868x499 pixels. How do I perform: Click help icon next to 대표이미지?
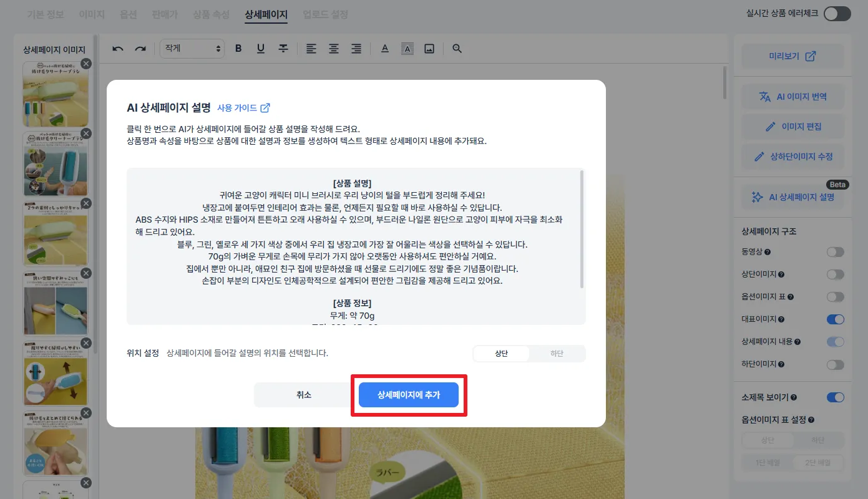pyautogui.click(x=781, y=319)
